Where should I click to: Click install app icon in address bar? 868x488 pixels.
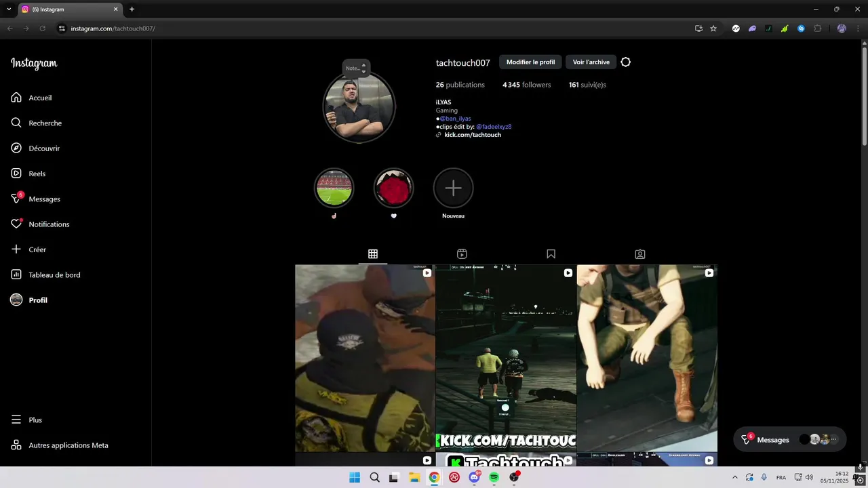pos(698,28)
